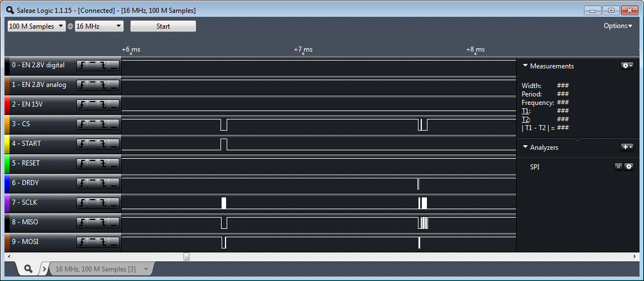Set high level trigger on DRDY channel
Screen dimensions: 644x281
[93, 183]
